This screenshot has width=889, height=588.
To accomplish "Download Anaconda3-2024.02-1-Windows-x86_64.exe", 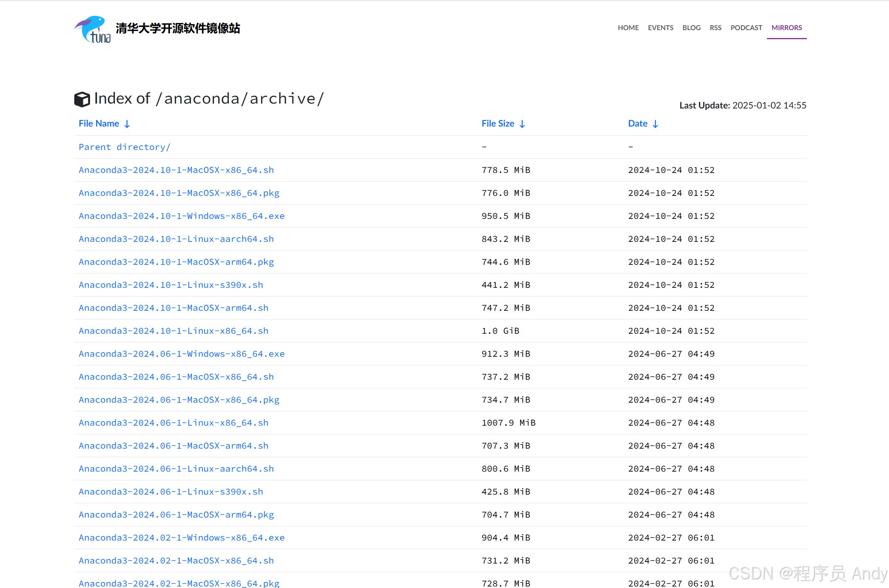I will click(181, 538).
